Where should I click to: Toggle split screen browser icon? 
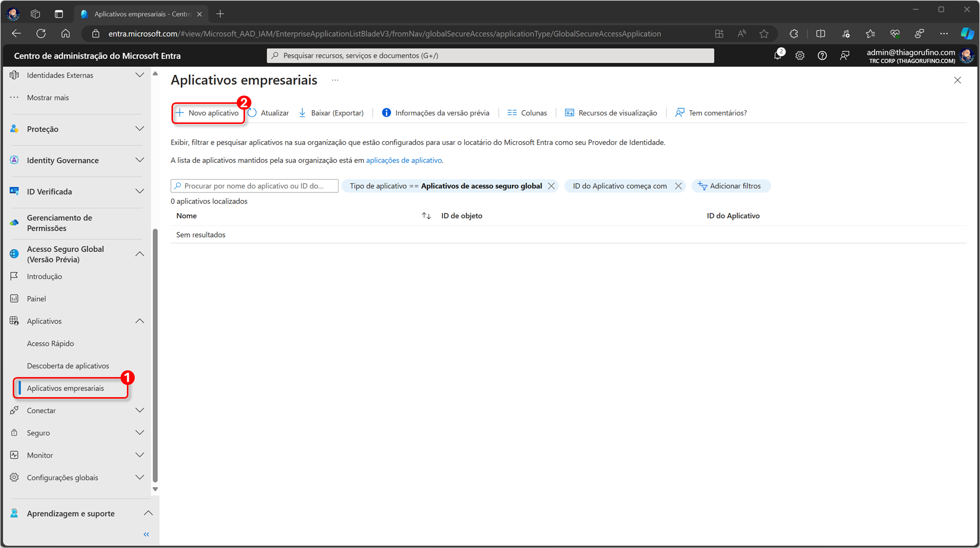tap(821, 33)
